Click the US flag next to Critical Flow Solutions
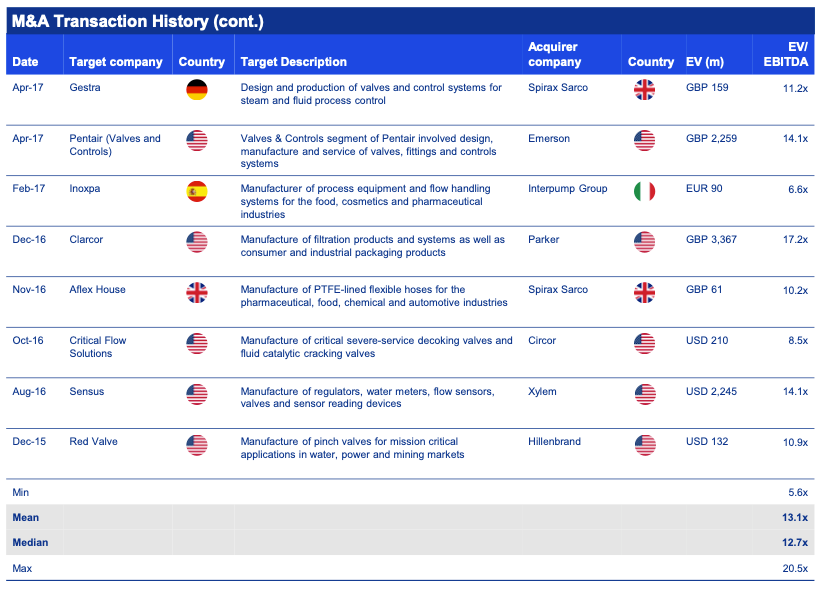The width and height of the screenshot is (822, 589). 197,343
